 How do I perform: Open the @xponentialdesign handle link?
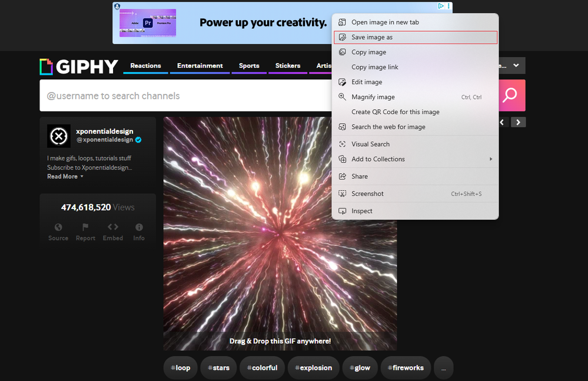click(x=105, y=140)
